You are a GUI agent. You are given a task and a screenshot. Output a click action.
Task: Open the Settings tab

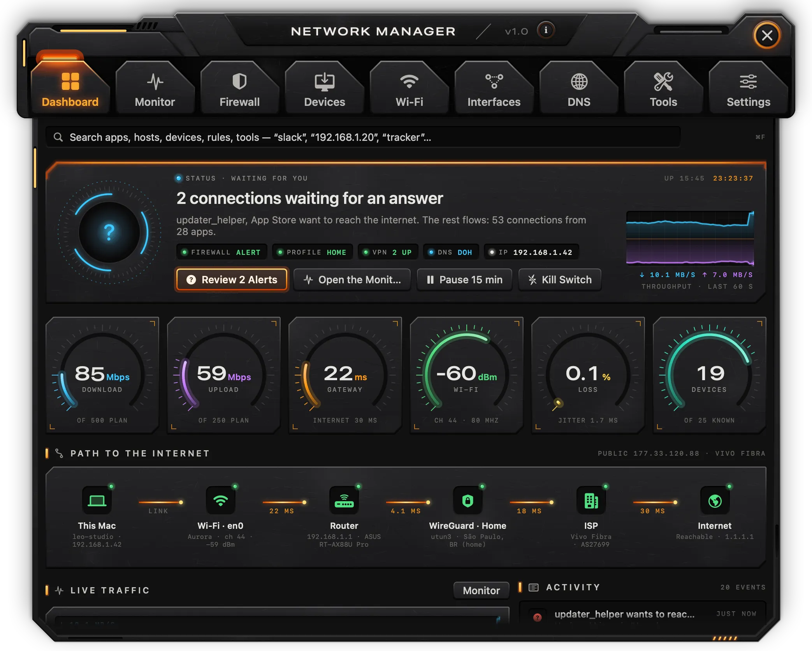point(749,88)
